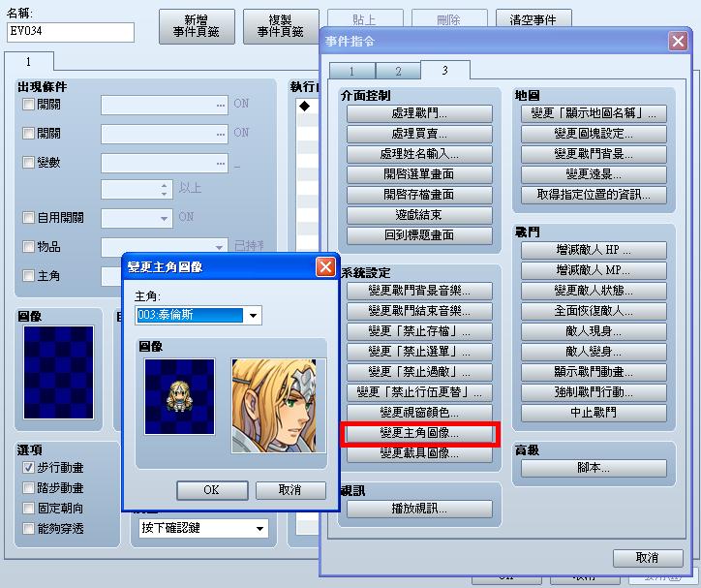Switch to tab 2 of 事件指令

(x=398, y=71)
